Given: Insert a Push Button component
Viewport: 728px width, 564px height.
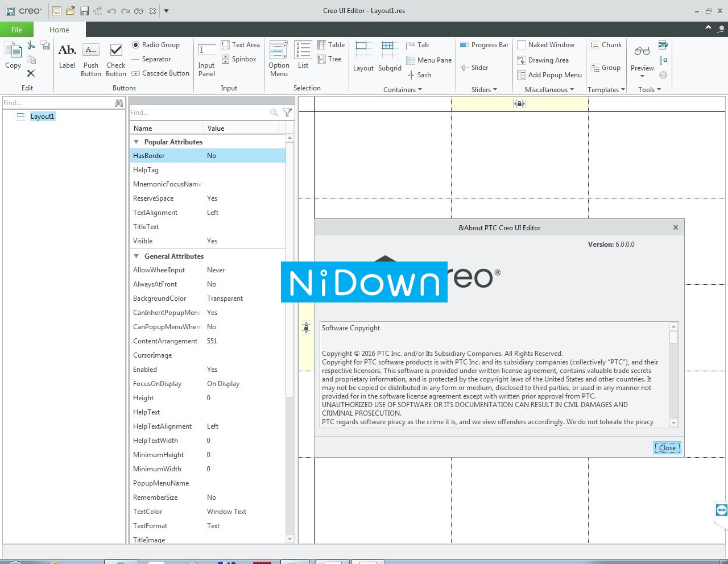Looking at the screenshot, I should (91, 60).
